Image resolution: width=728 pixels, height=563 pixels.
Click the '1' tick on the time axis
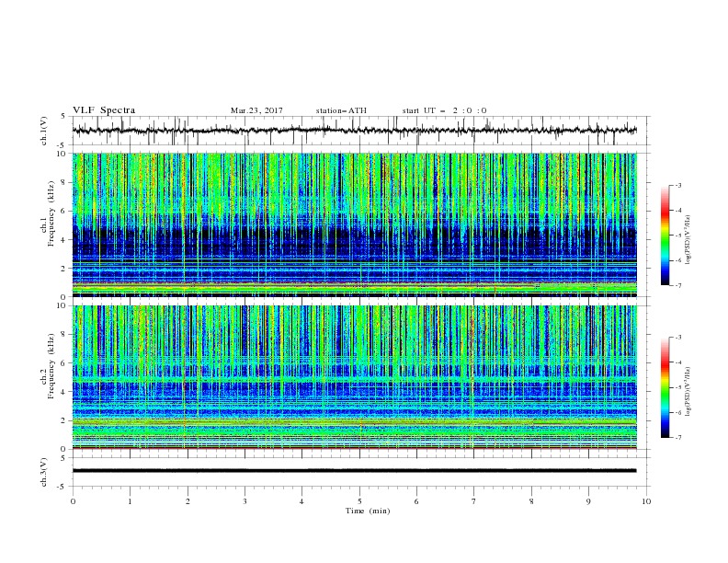coord(130,501)
